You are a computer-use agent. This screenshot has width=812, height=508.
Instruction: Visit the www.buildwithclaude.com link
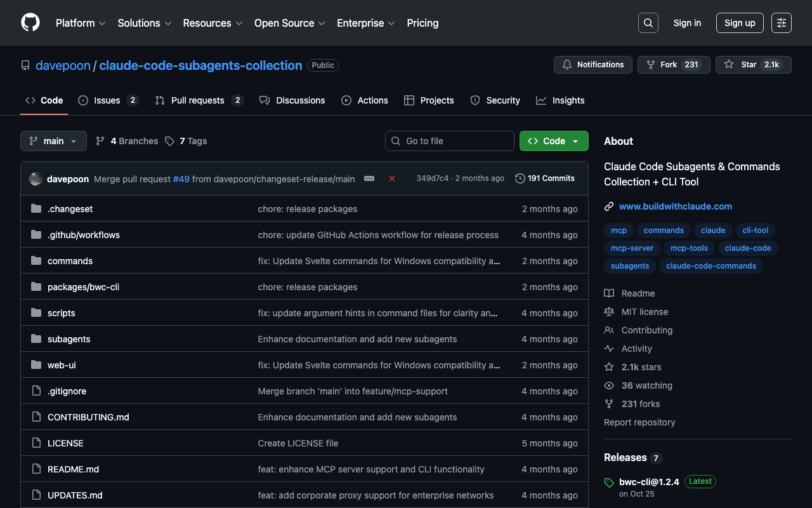tap(675, 206)
